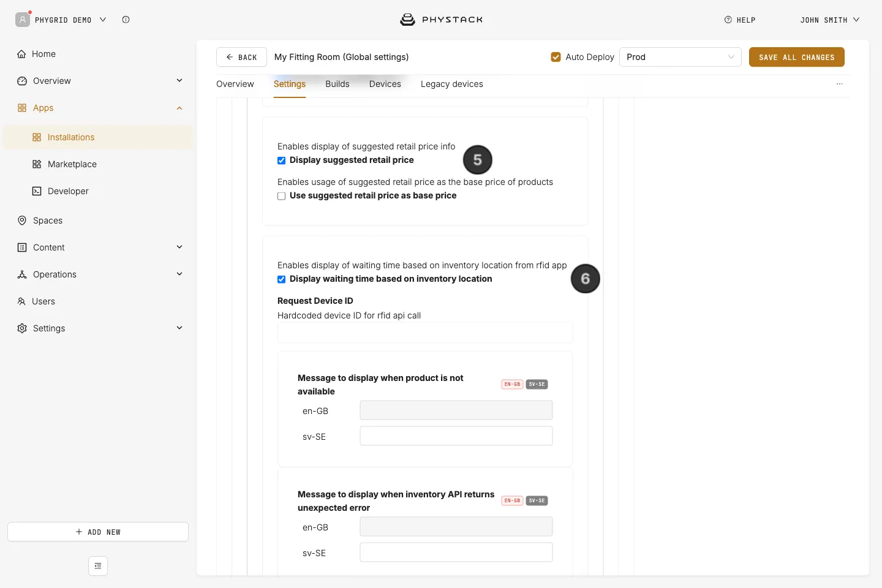Toggle EN-GB tag for product not available message
Image resolution: width=882 pixels, height=588 pixels.
[x=512, y=385]
